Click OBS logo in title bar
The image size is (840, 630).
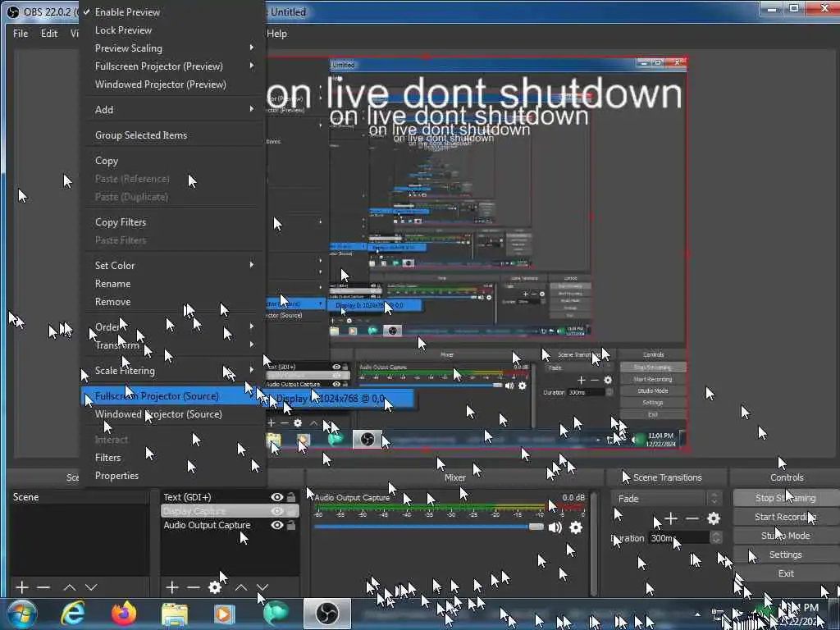coord(13,11)
